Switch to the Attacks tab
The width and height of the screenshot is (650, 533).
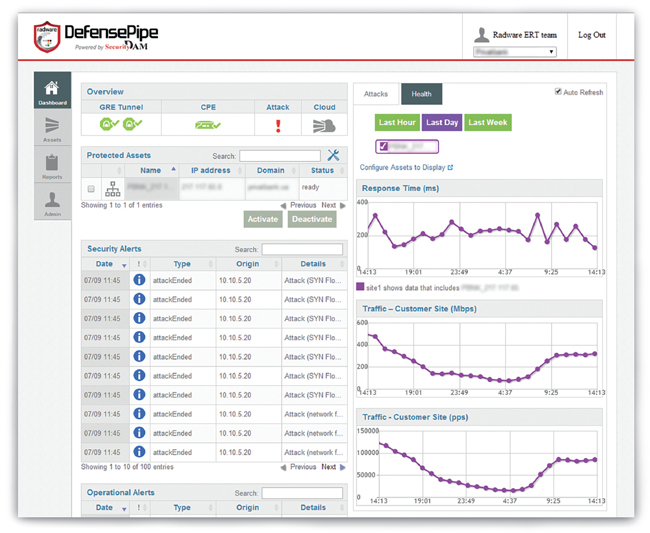376,94
